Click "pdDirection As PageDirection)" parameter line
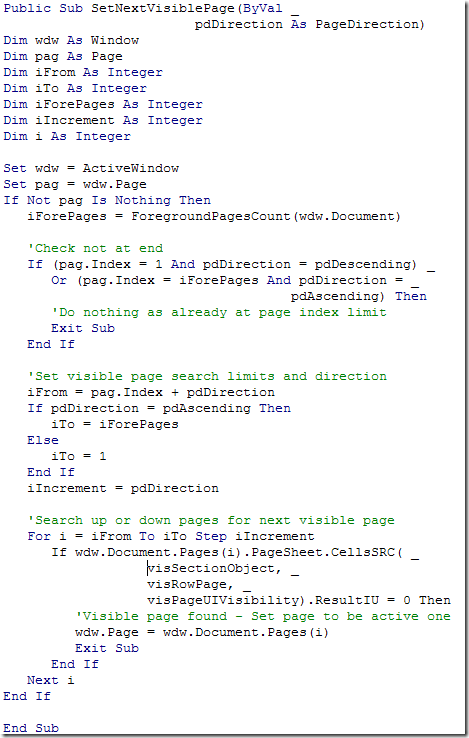469x738 pixels. point(310,24)
